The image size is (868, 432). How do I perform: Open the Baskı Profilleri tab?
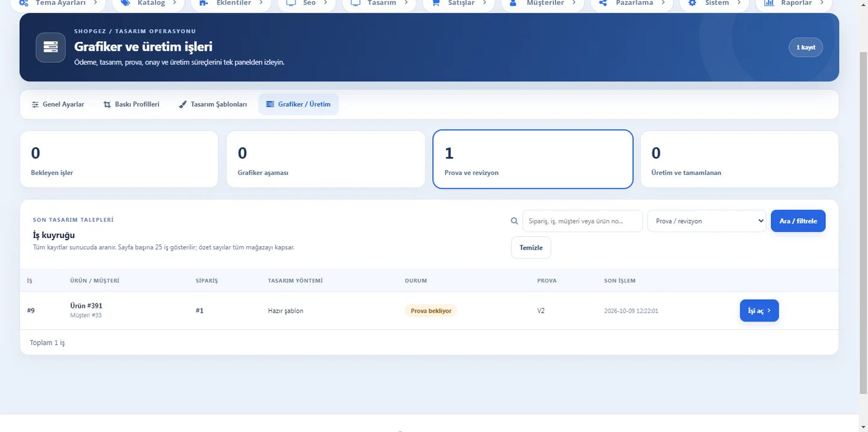click(x=131, y=104)
